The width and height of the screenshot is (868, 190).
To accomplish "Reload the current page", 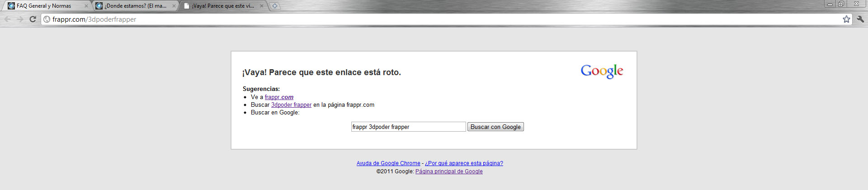I will coord(33,19).
